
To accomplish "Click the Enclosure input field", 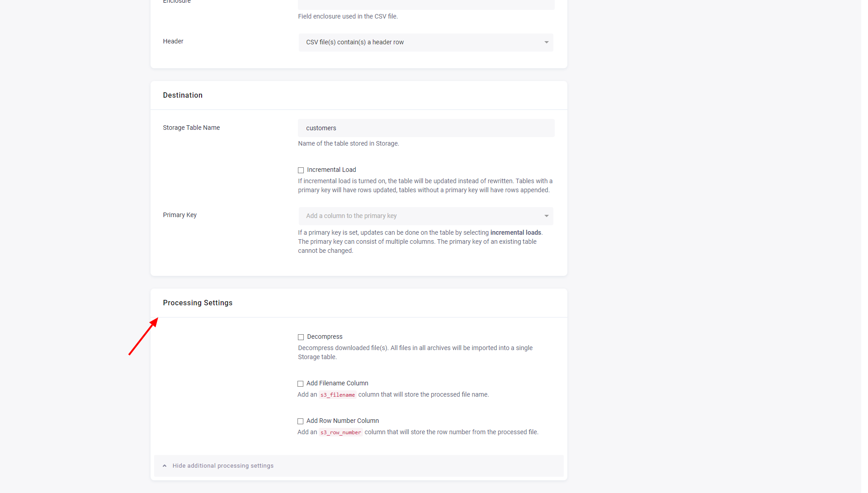I will pyautogui.click(x=426, y=5).
